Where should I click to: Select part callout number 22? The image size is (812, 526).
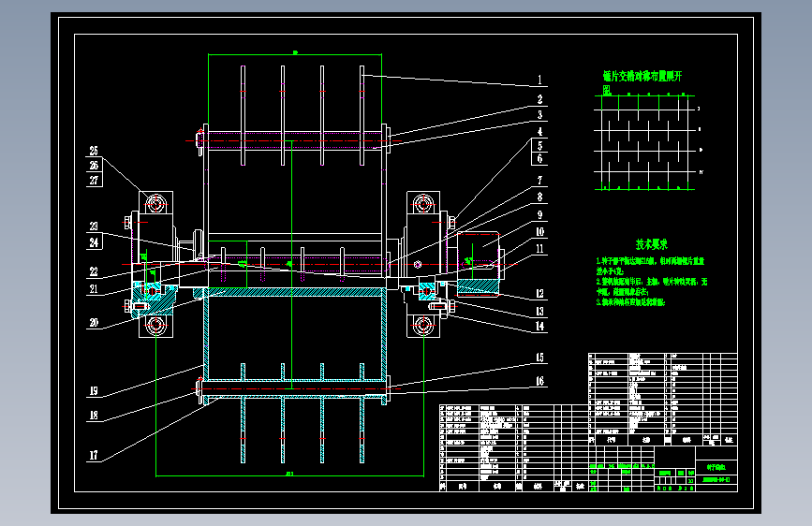click(94, 271)
